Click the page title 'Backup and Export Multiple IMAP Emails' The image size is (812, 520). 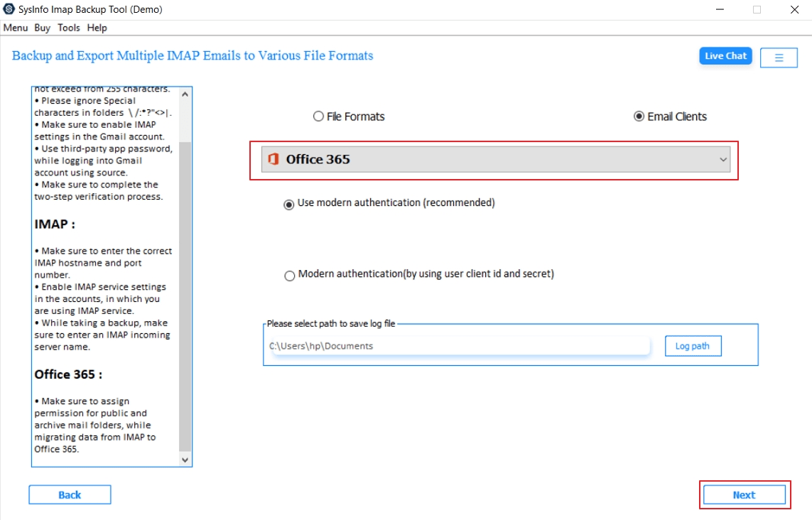coord(193,55)
